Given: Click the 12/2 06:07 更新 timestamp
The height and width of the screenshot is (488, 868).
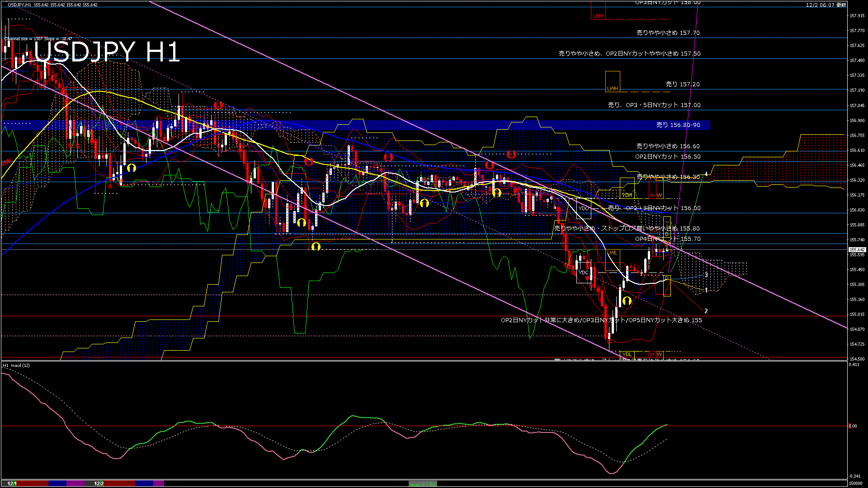Looking at the screenshot, I should tap(826, 5).
